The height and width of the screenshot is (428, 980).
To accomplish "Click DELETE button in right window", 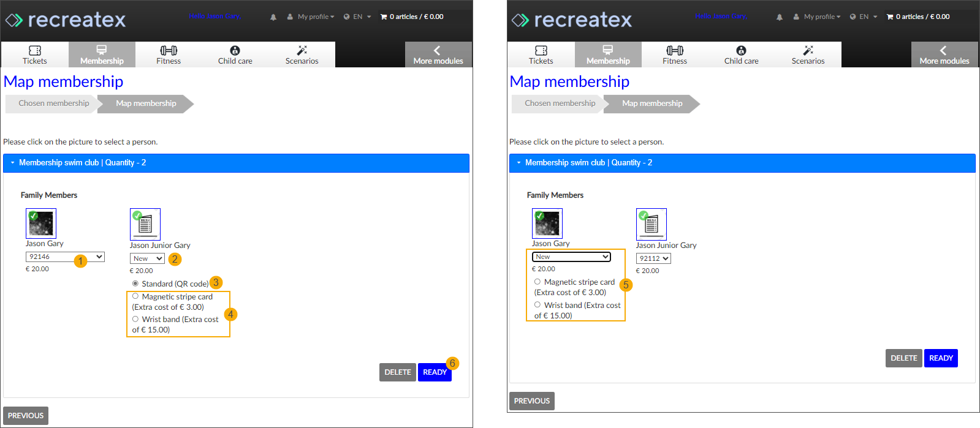I will click(904, 358).
